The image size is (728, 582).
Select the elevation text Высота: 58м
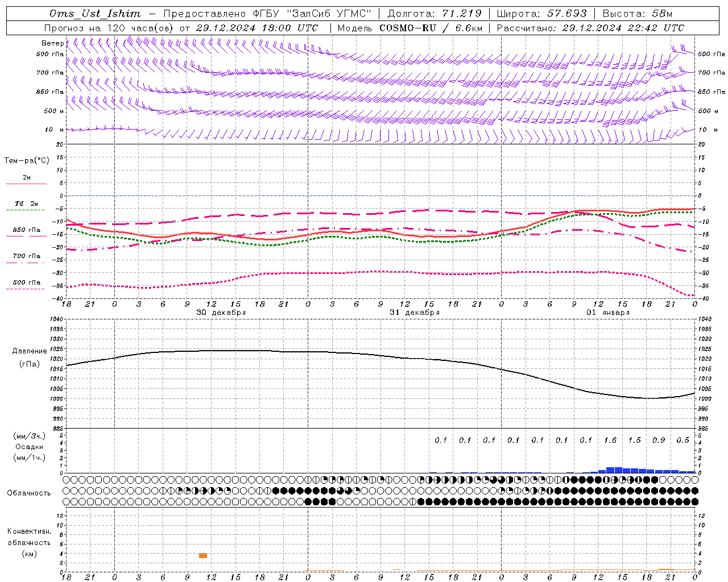637,14
